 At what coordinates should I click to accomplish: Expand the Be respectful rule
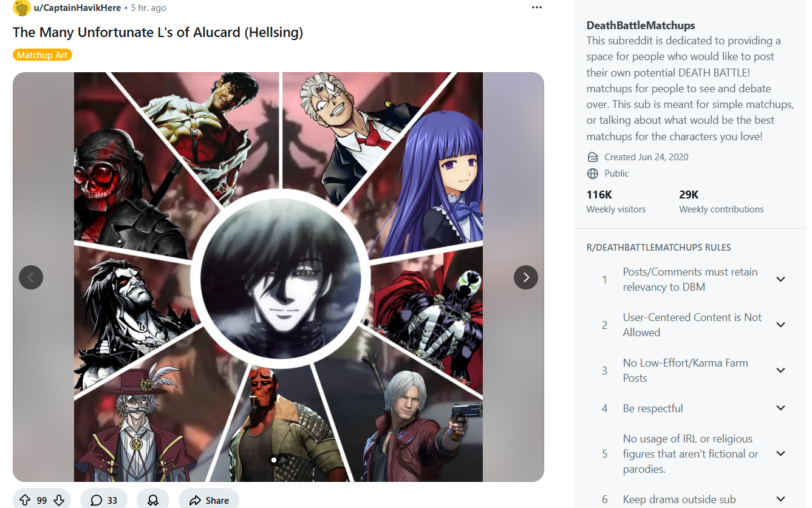781,408
